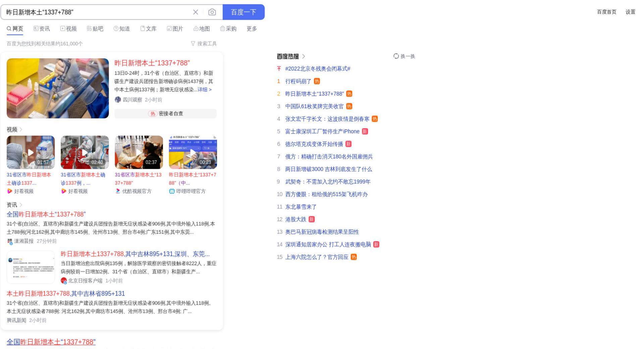Screen dimensions: 644x349
Task: Click 热 badge beside 行程码崩了
Action: point(317,81)
